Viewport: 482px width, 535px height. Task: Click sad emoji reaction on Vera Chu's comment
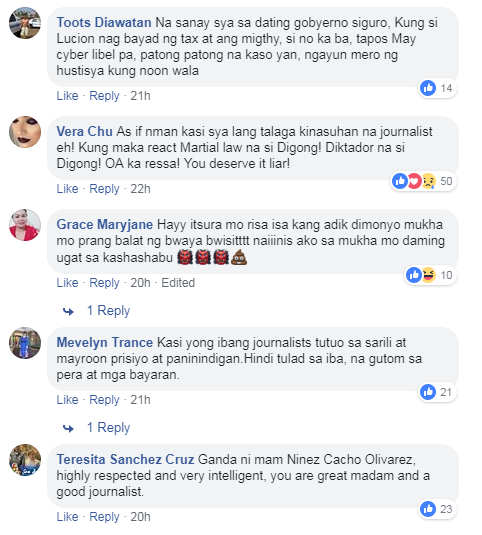pyautogui.click(x=428, y=181)
